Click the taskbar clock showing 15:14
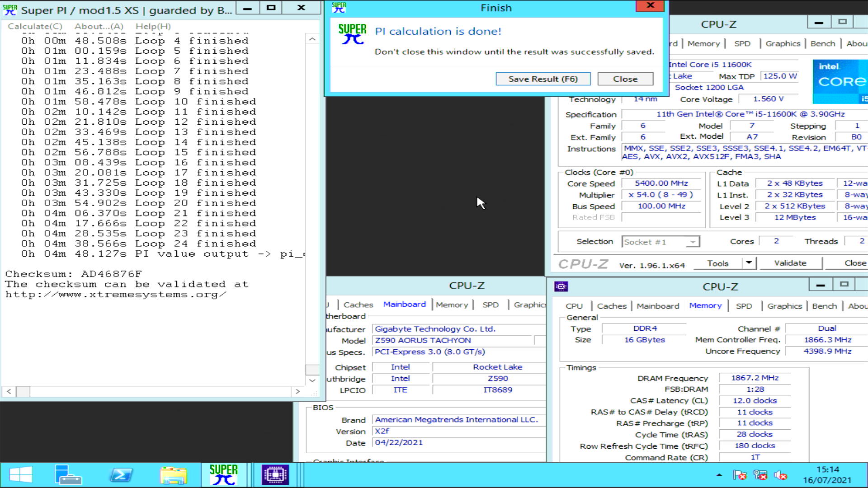Screen dimensions: 868x488 pos(827,475)
